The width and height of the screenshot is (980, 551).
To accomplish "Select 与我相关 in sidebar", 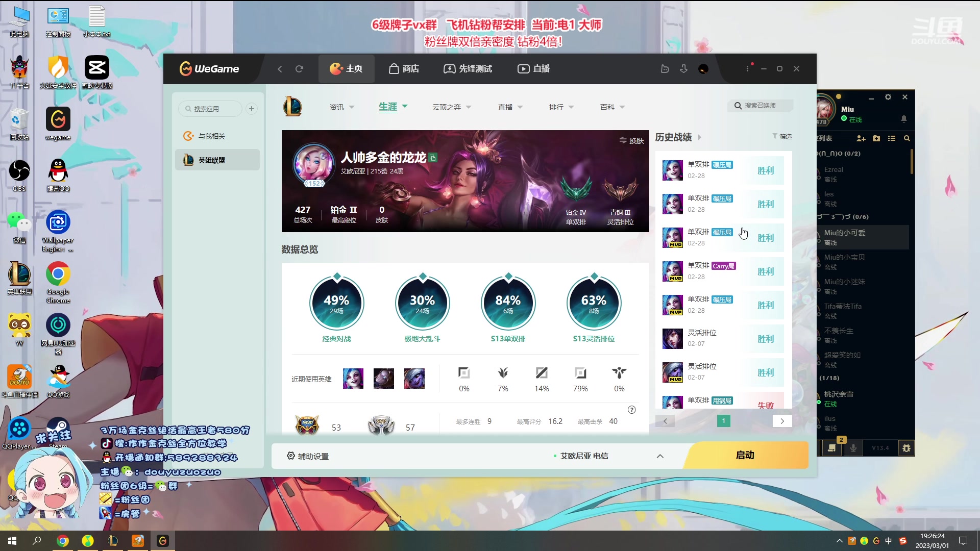I will coord(217,136).
